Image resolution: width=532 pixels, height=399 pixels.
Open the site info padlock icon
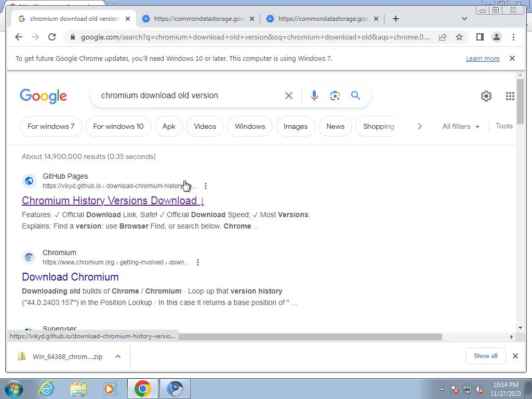(x=72, y=37)
